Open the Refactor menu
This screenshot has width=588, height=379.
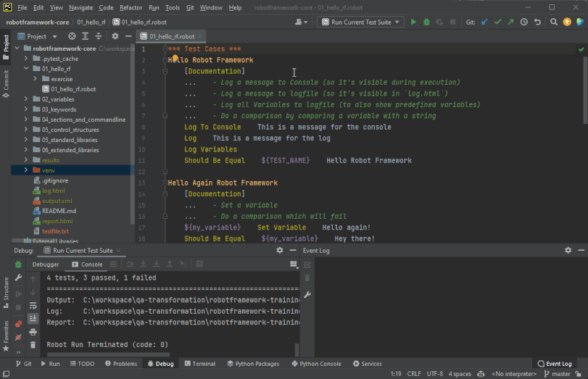click(x=131, y=7)
